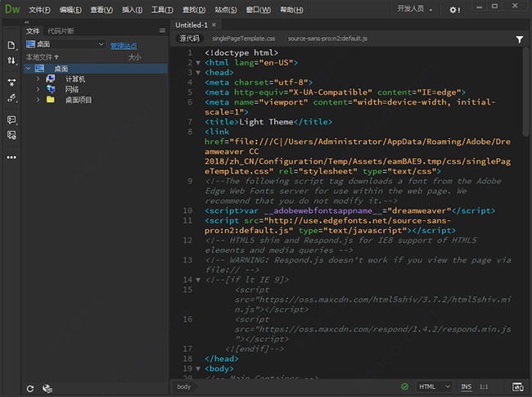Open the 开发人员 workspace dropdown

[415, 9]
